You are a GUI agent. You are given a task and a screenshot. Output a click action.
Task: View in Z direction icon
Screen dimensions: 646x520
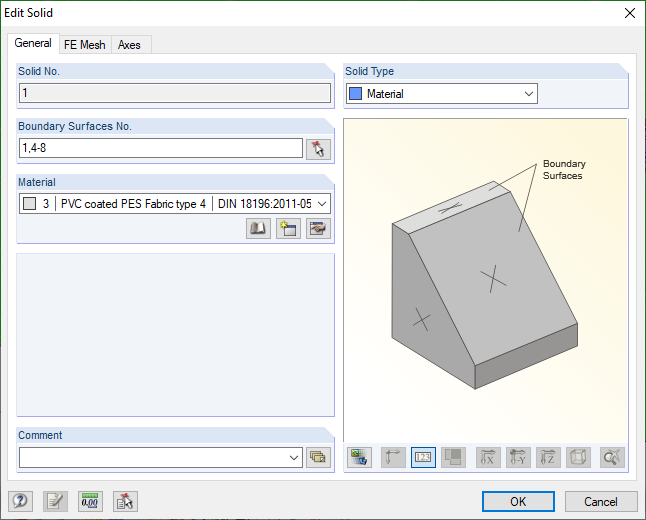tap(548, 457)
